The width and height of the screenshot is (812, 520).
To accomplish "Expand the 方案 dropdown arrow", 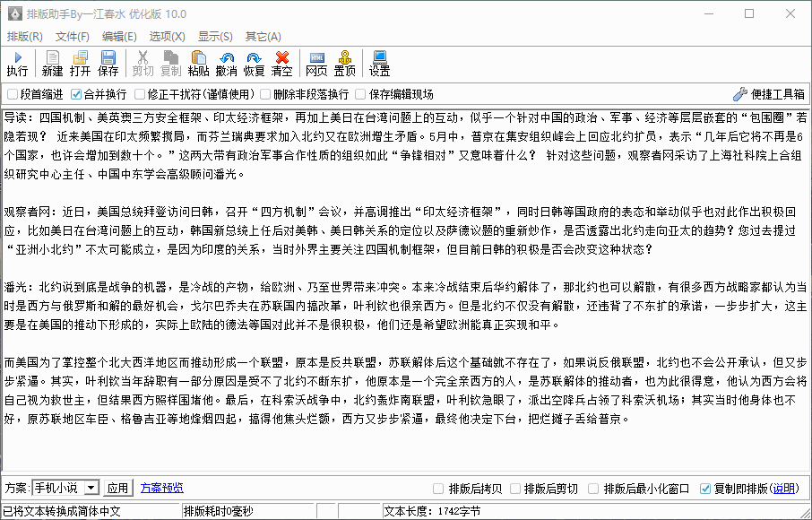I will coord(91,488).
